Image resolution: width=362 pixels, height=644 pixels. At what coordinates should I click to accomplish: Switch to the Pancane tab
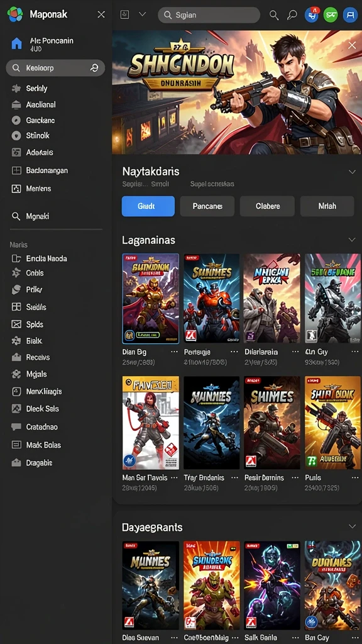(207, 206)
